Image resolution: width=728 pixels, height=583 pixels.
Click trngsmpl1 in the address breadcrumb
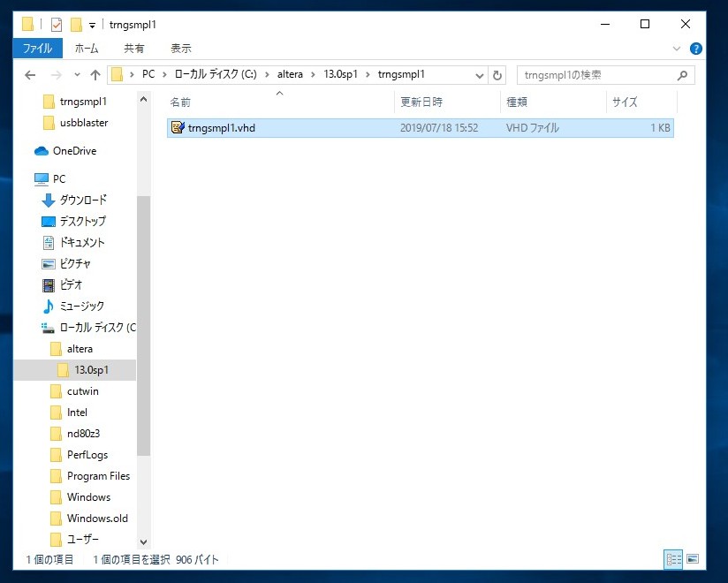click(401, 74)
